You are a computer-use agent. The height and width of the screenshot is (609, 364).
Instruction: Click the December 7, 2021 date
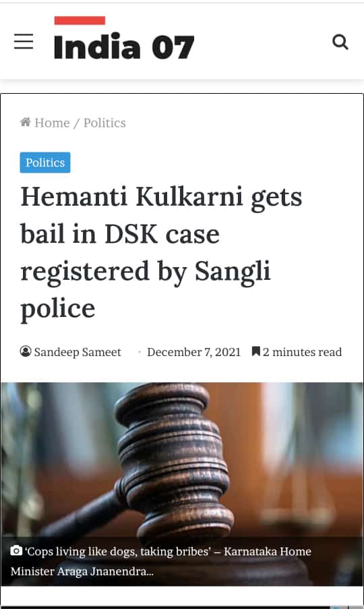193,352
